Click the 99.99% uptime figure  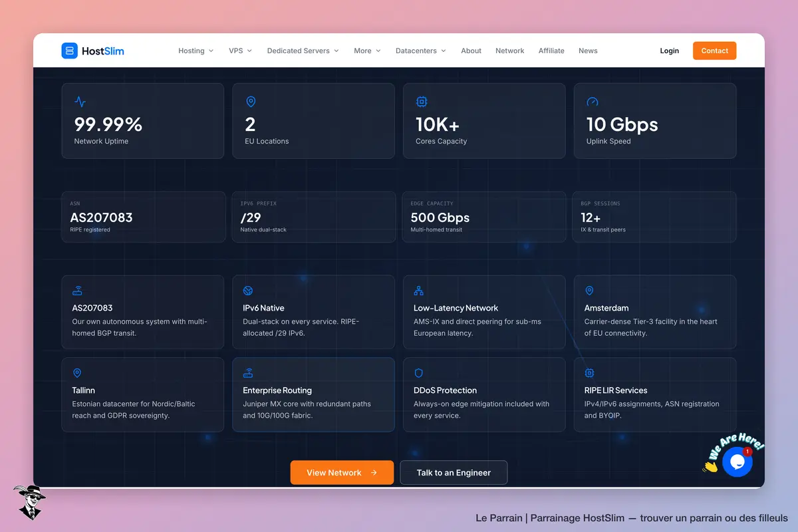click(x=108, y=124)
